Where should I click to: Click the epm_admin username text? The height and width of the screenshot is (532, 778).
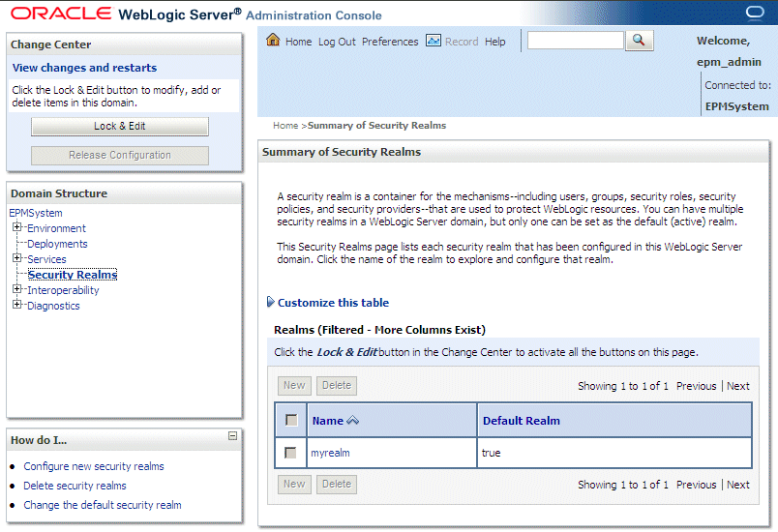729,63
